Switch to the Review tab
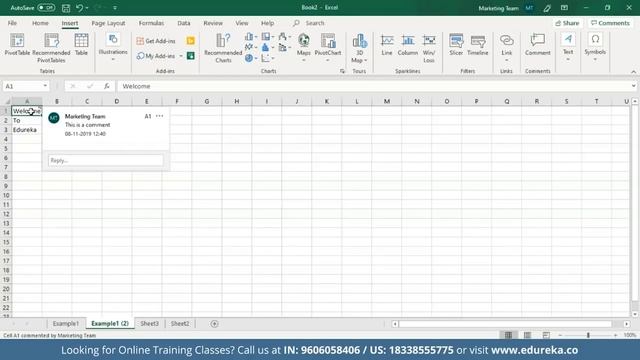 213,23
